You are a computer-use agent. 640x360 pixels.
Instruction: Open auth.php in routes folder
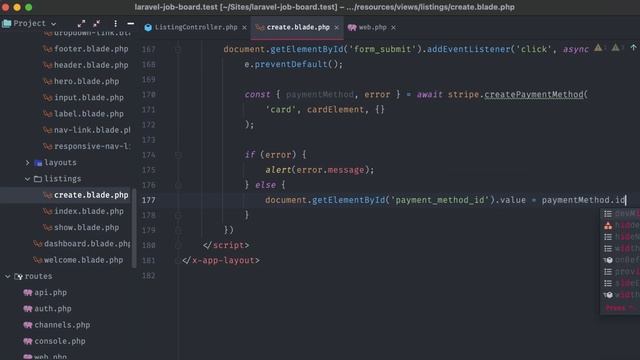[x=53, y=309]
